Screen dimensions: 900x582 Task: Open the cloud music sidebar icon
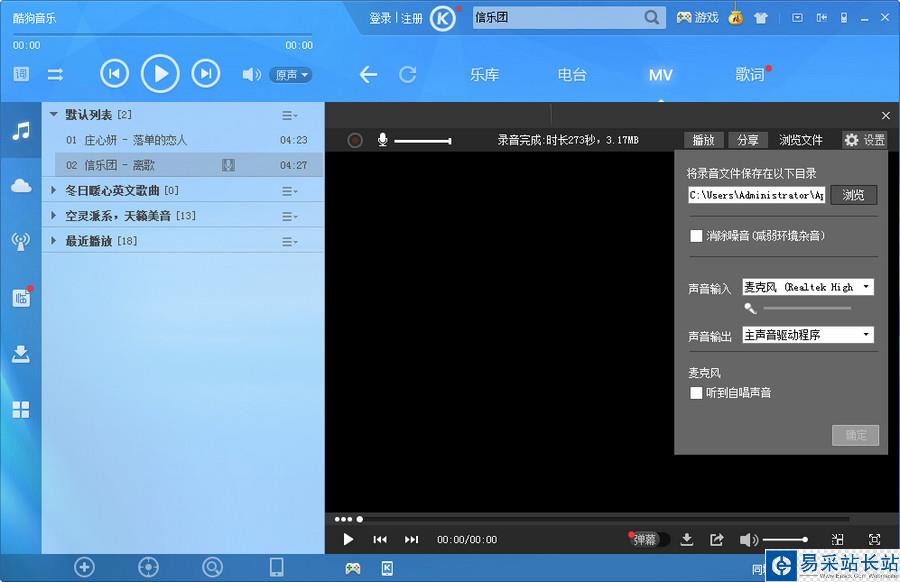(21, 186)
